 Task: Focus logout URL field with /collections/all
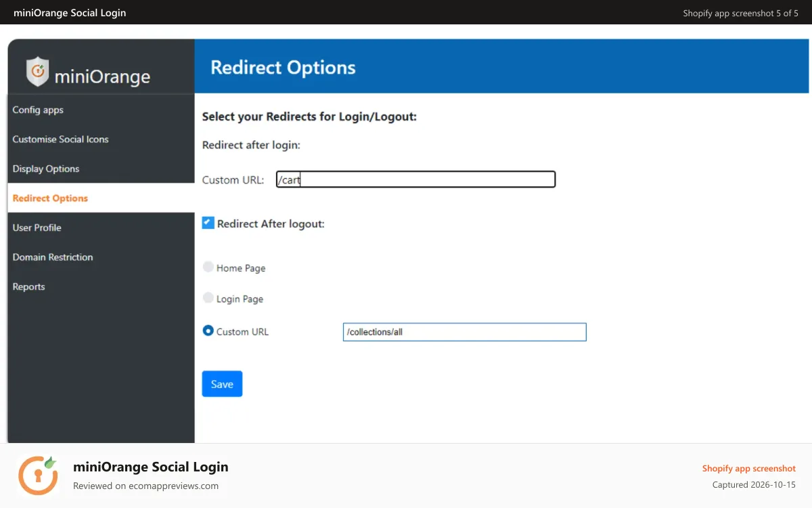[464, 332]
